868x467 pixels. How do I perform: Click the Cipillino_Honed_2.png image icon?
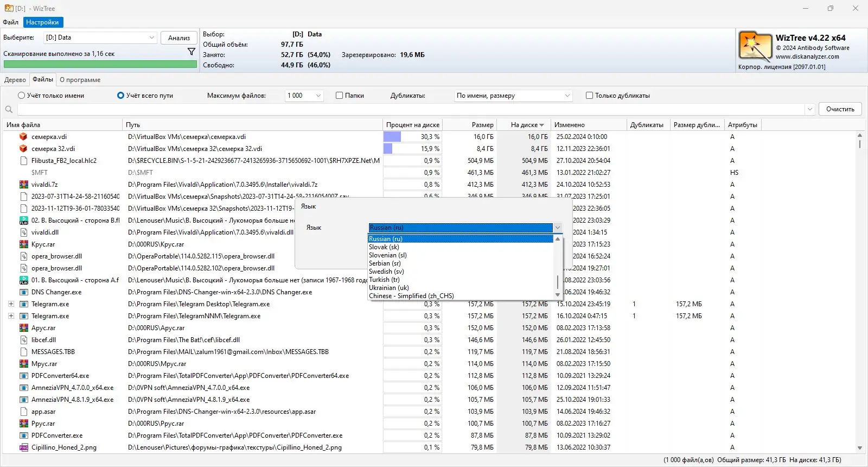pos(23,447)
